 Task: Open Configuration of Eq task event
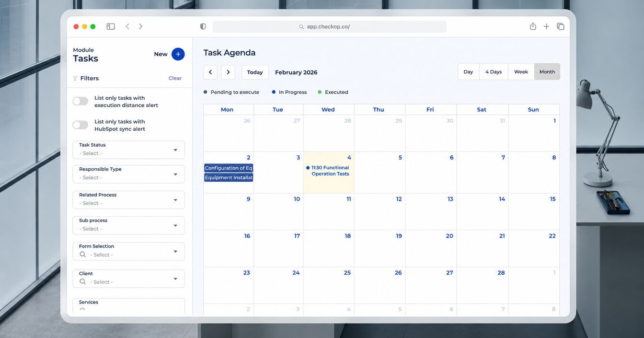pos(229,168)
